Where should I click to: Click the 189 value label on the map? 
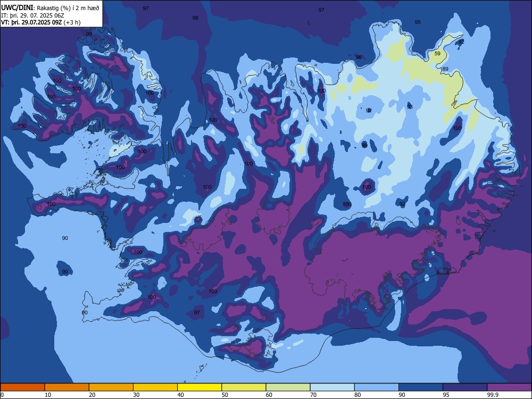[444, 69]
